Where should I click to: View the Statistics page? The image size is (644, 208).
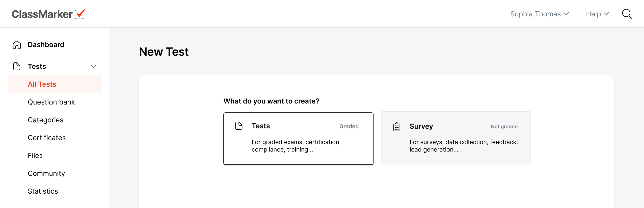[x=43, y=191]
